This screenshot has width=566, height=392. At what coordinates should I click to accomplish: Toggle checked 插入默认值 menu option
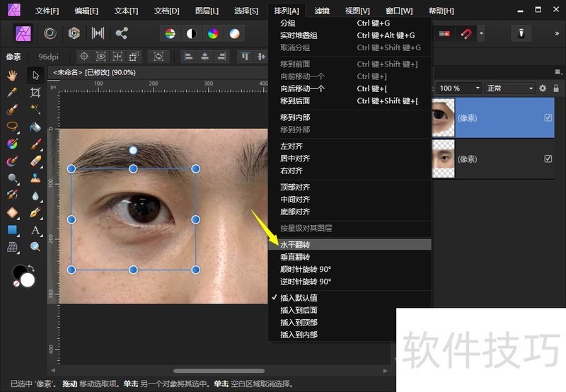click(350, 298)
